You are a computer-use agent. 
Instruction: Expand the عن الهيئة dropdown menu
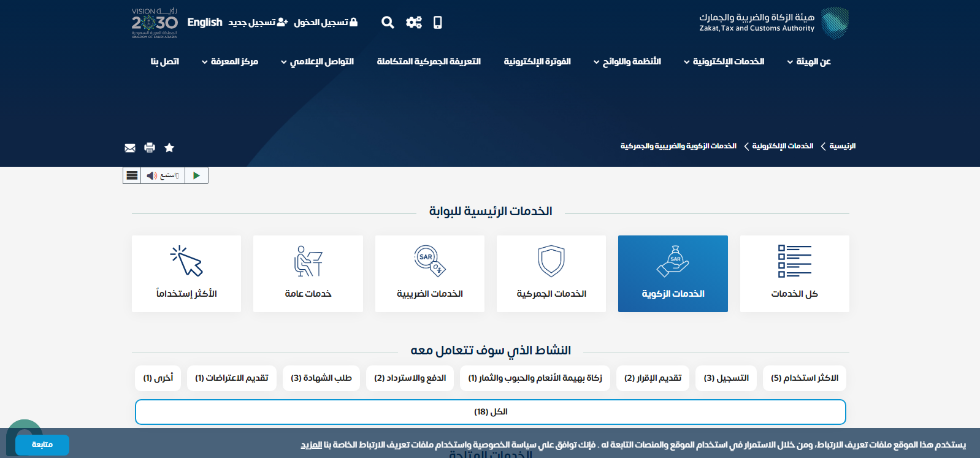(x=809, y=61)
